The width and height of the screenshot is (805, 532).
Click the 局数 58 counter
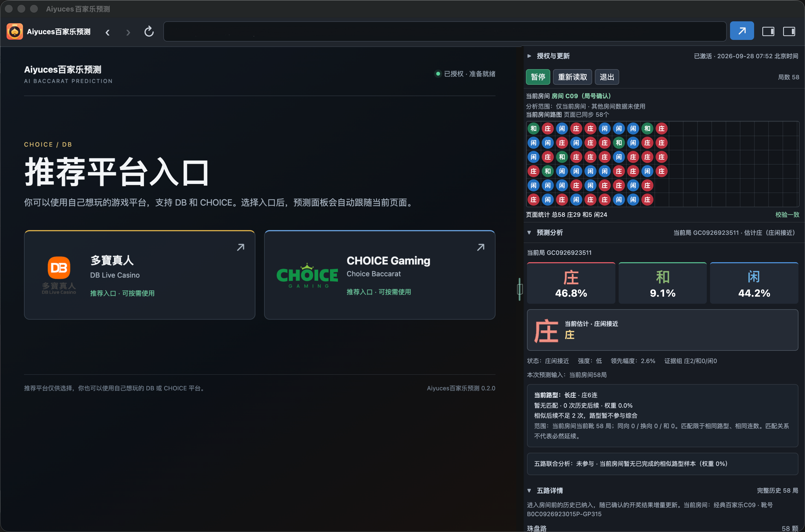point(788,77)
